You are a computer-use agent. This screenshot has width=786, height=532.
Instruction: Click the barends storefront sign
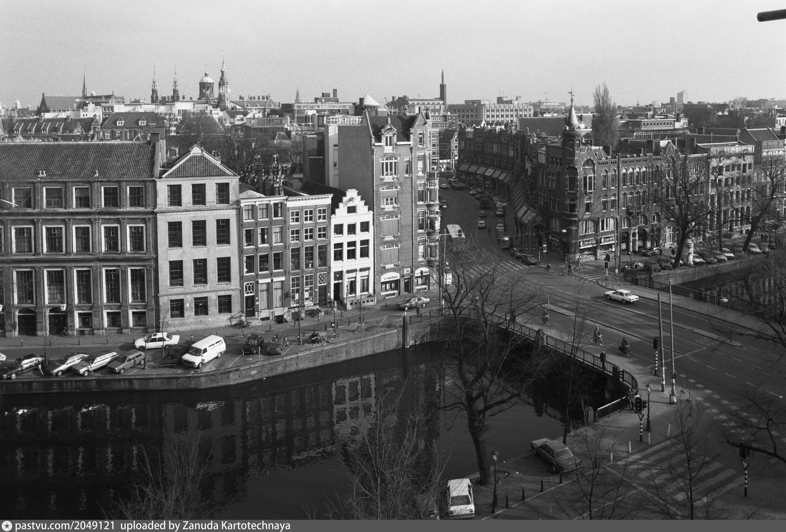[x=588, y=243]
